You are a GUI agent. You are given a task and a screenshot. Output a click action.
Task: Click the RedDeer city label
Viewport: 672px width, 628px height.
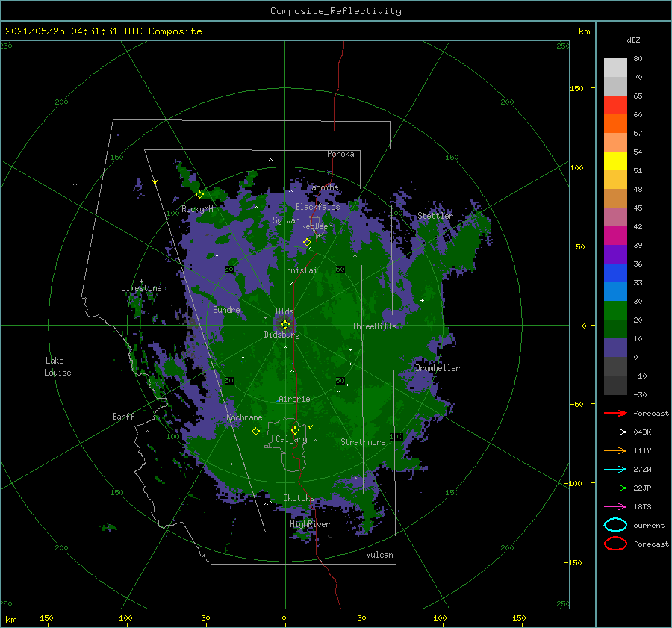tap(317, 226)
